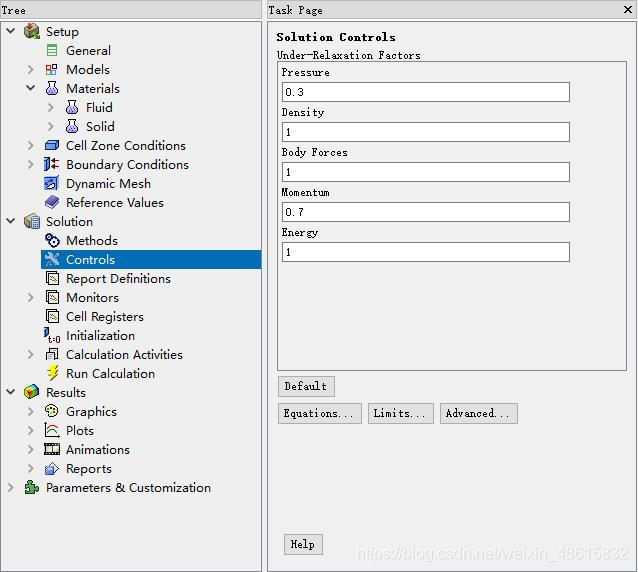The height and width of the screenshot is (572, 638).
Task: Click the Animations filmstrip icon
Action: coord(52,450)
